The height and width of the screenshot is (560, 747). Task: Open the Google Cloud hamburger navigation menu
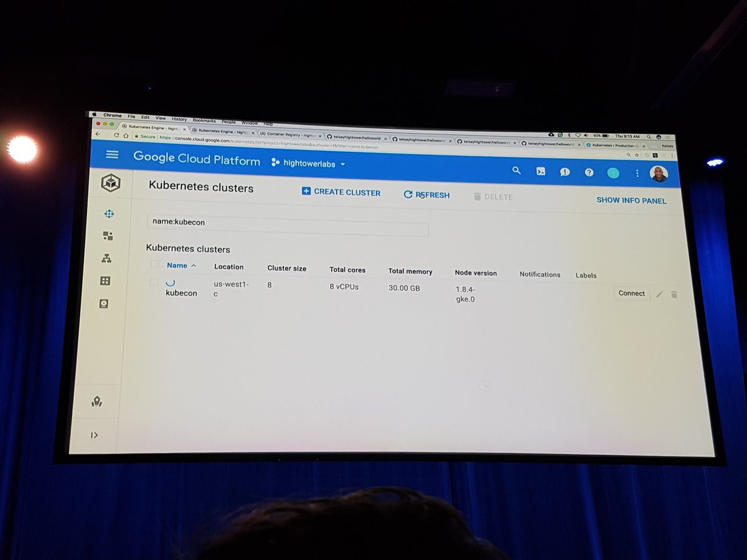pyautogui.click(x=111, y=154)
